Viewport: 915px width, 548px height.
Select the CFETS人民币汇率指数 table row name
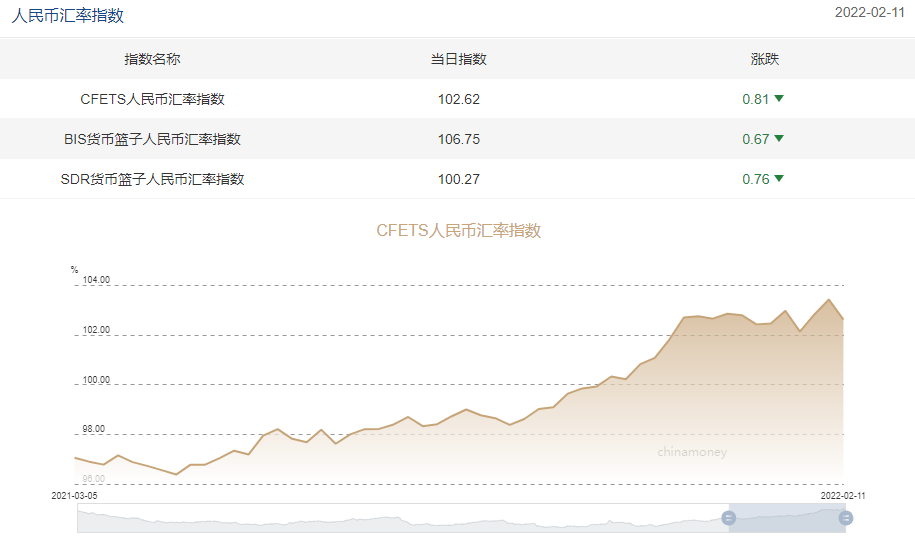tap(152, 99)
